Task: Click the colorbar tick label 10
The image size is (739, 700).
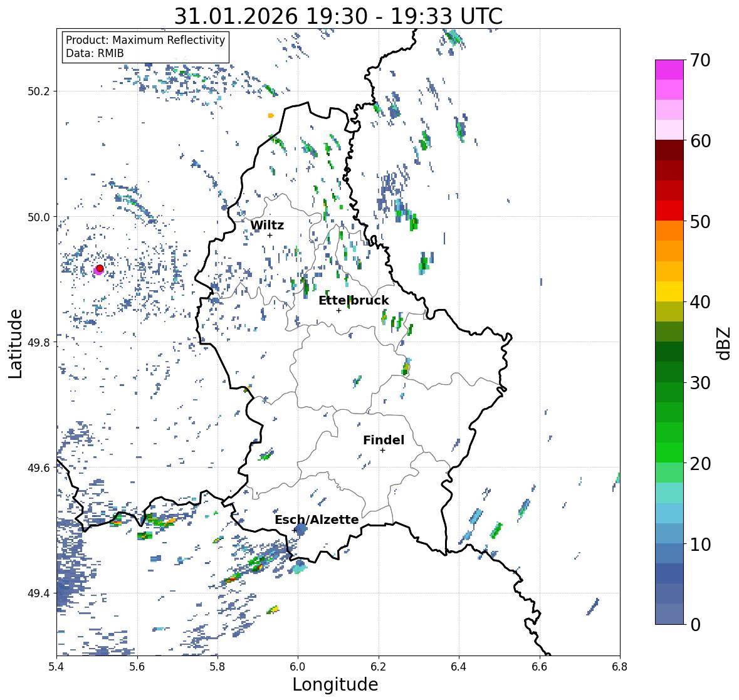Action: point(700,544)
